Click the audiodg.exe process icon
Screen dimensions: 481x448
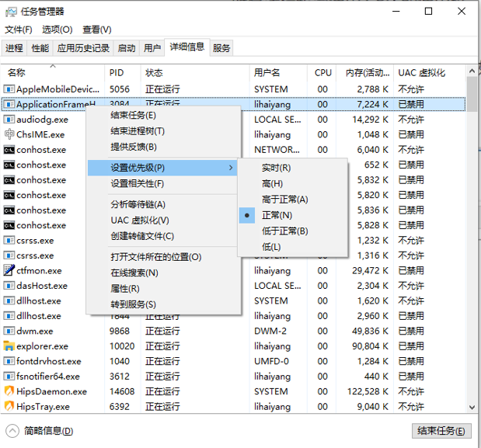(9, 120)
